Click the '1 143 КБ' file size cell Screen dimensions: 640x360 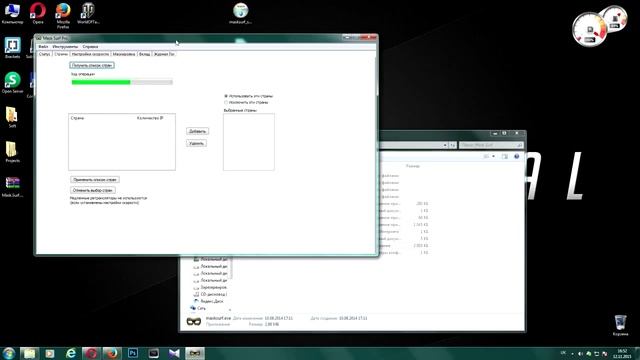click(420, 225)
